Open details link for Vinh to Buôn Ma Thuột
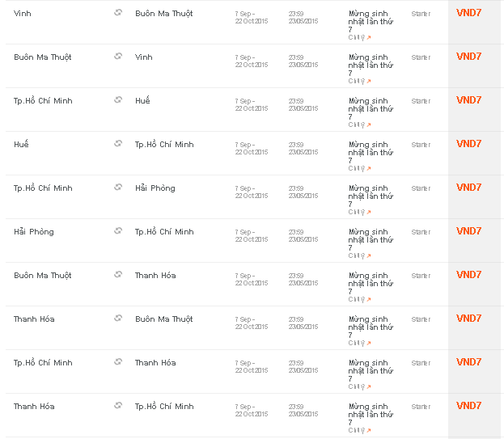This screenshot has width=504, height=439. [x=359, y=37]
